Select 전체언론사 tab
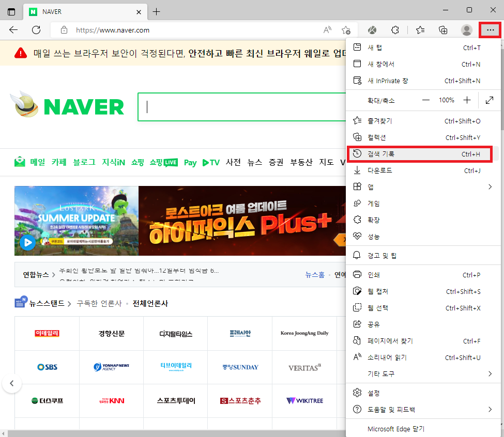This screenshot has height=437, width=504. click(x=150, y=303)
